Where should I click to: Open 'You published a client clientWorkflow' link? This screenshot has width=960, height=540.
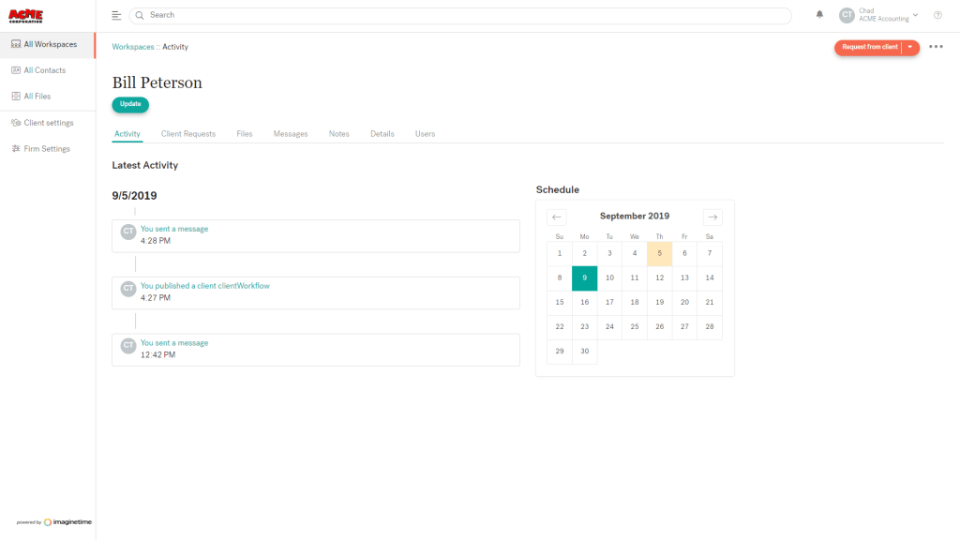(205, 286)
